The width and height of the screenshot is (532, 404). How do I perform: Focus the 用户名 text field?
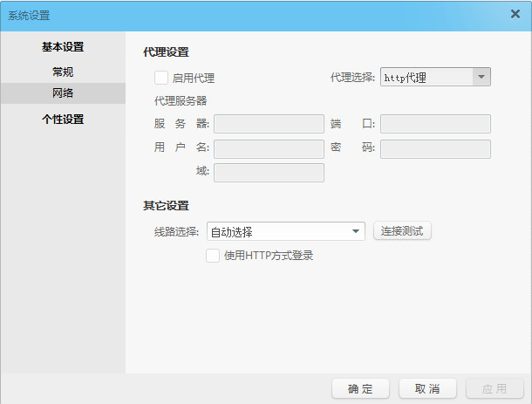click(x=269, y=148)
